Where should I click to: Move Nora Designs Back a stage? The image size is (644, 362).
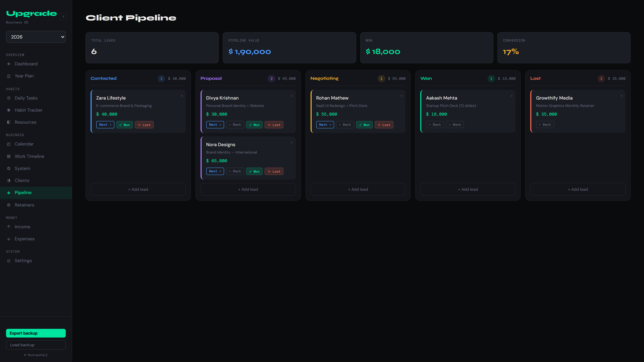pyautogui.click(x=235, y=171)
